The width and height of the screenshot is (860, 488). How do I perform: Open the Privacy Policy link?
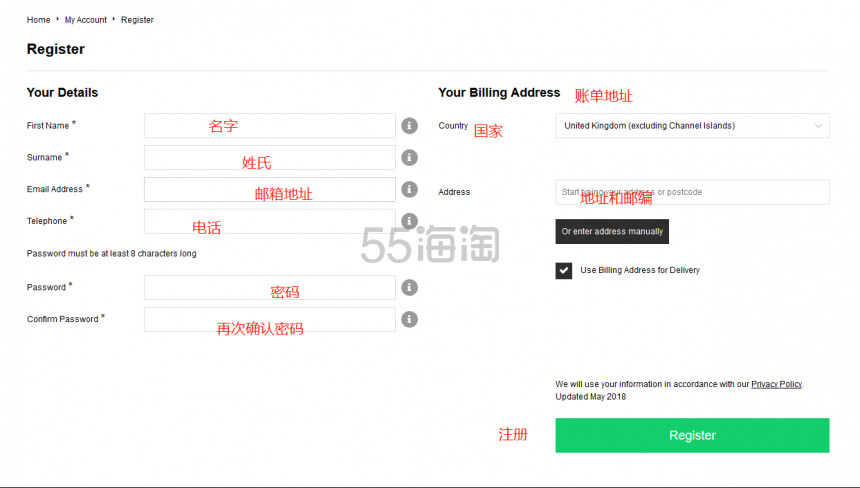[776, 384]
